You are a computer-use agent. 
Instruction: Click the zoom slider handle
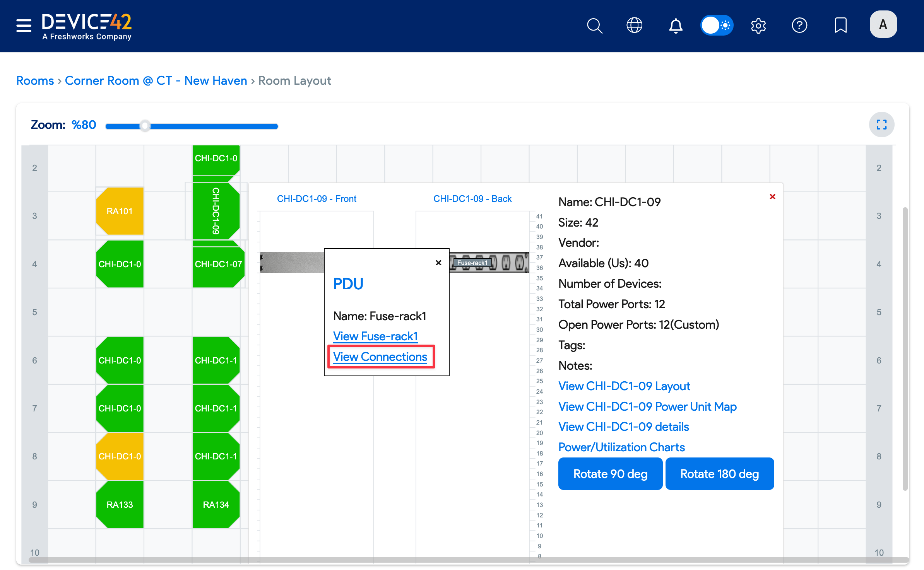145,126
